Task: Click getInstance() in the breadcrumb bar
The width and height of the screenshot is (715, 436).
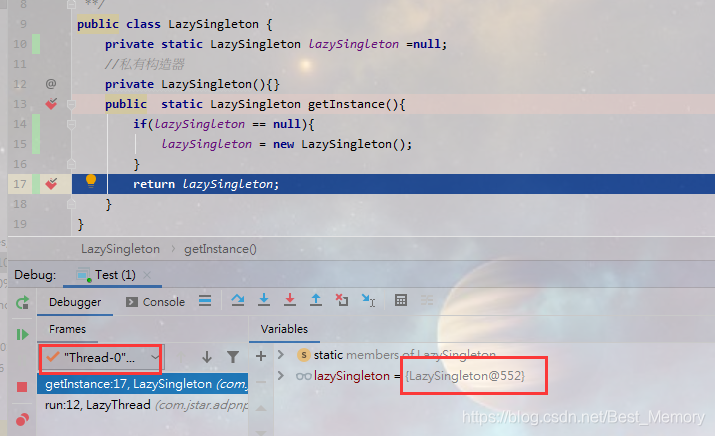Action: (x=220, y=249)
